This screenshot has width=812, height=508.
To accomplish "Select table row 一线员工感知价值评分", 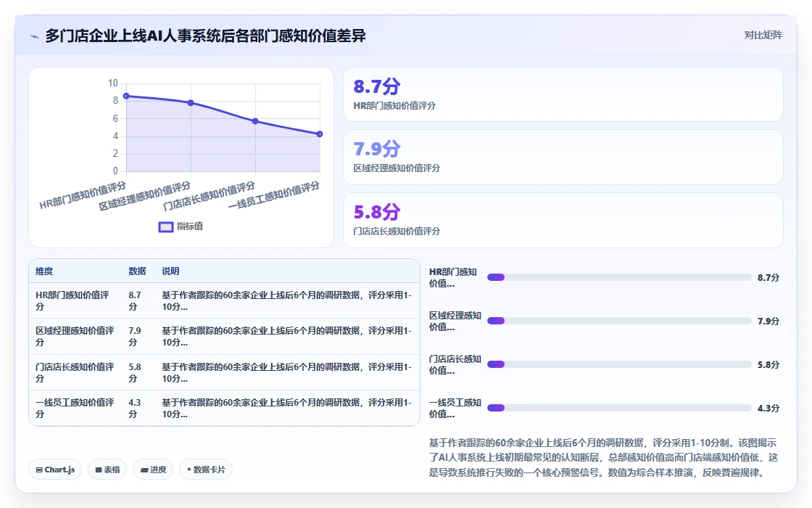I will (x=224, y=408).
